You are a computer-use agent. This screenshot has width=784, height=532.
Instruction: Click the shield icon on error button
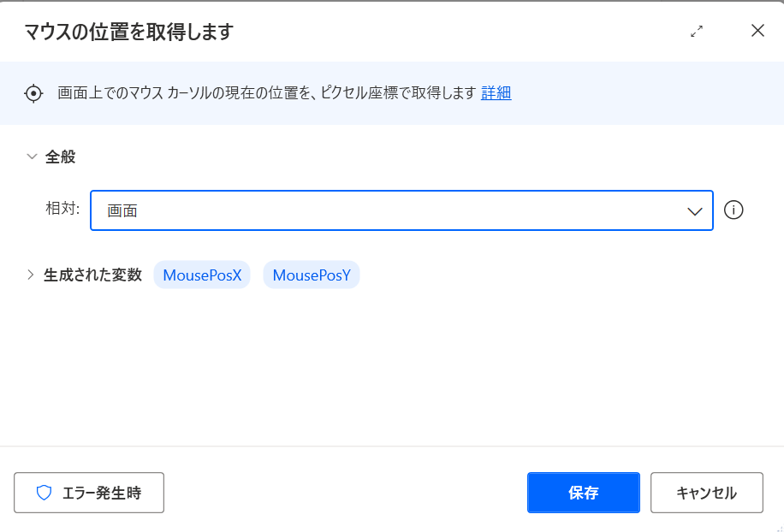click(x=44, y=493)
